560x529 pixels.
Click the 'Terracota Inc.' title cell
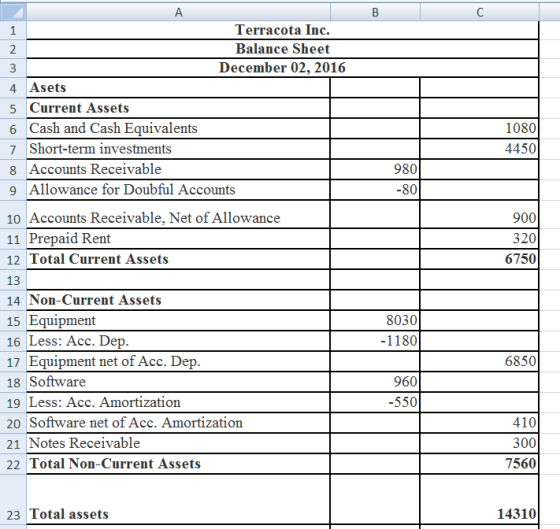coord(282,30)
